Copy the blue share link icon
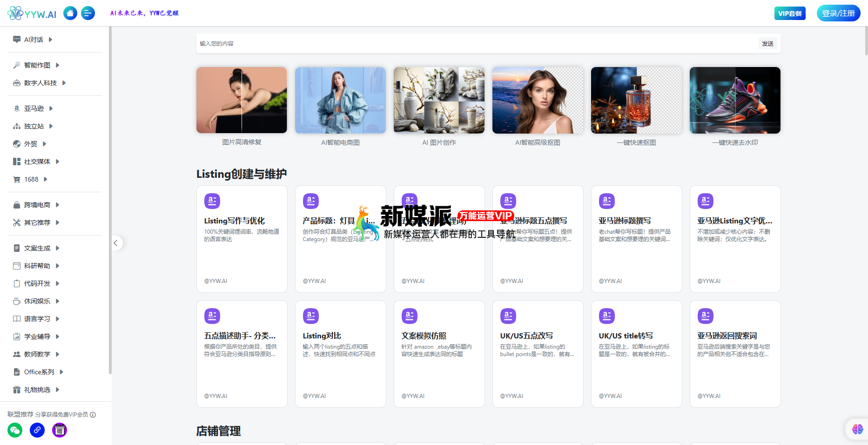Image resolution: width=868 pixels, height=445 pixels. tap(37, 430)
